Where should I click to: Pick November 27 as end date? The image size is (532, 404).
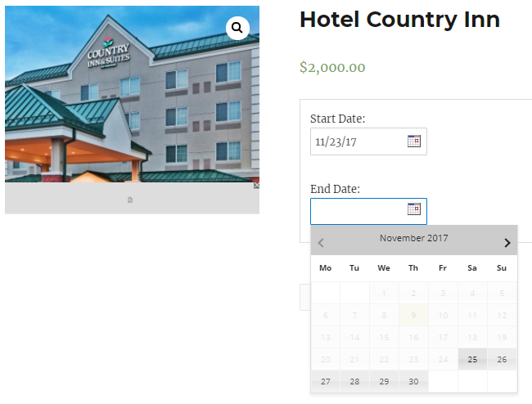325,381
